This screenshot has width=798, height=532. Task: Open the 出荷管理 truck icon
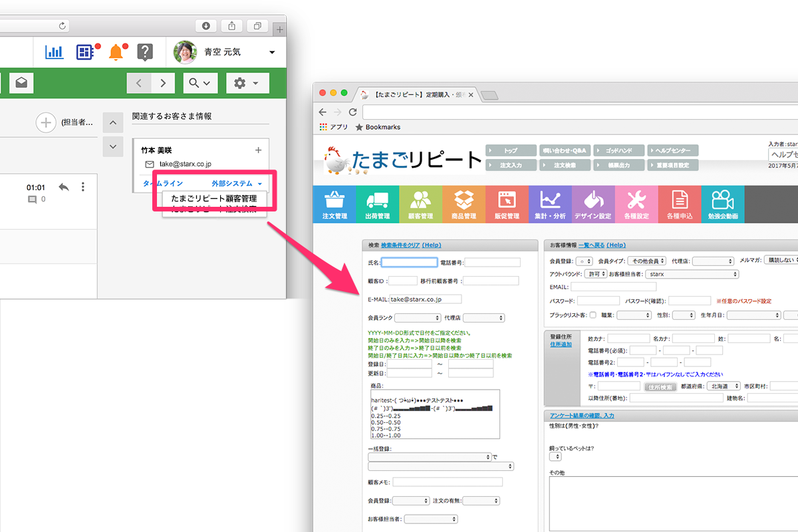(378, 204)
